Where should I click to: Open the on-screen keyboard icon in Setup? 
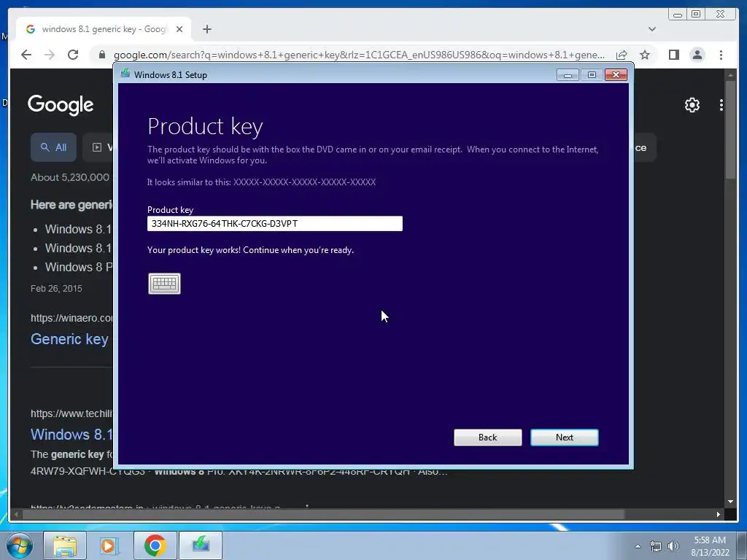pyautogui.click(x=164, y=284)
